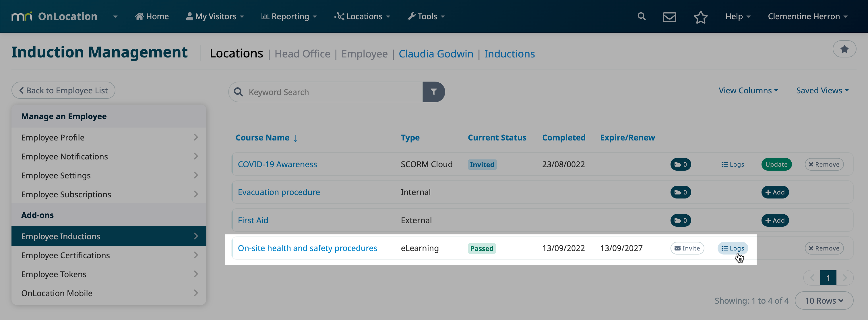868x320 pixels.
Task: Open the OnLocation product switcher arrow
Action: point(115,16)
